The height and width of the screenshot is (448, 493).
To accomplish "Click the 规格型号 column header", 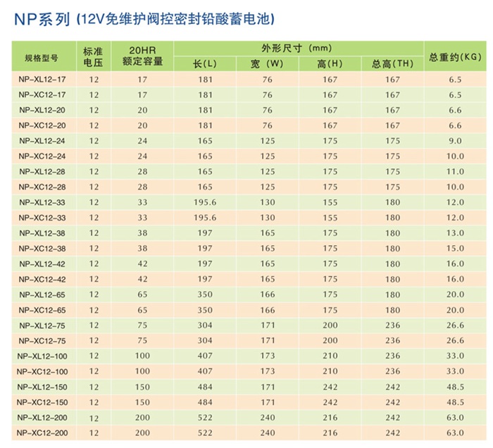I will (x=42, y=56).
